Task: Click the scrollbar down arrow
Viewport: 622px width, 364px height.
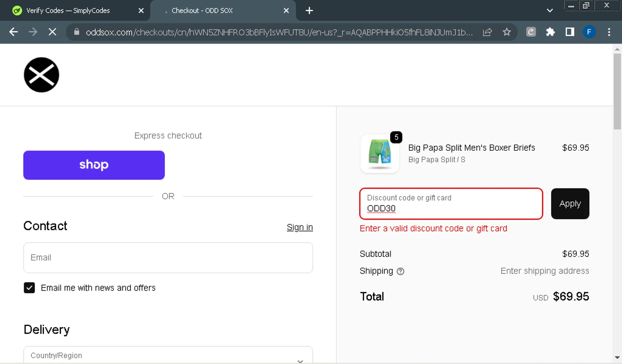Action: pyautogui.click(x=617, y=357)
